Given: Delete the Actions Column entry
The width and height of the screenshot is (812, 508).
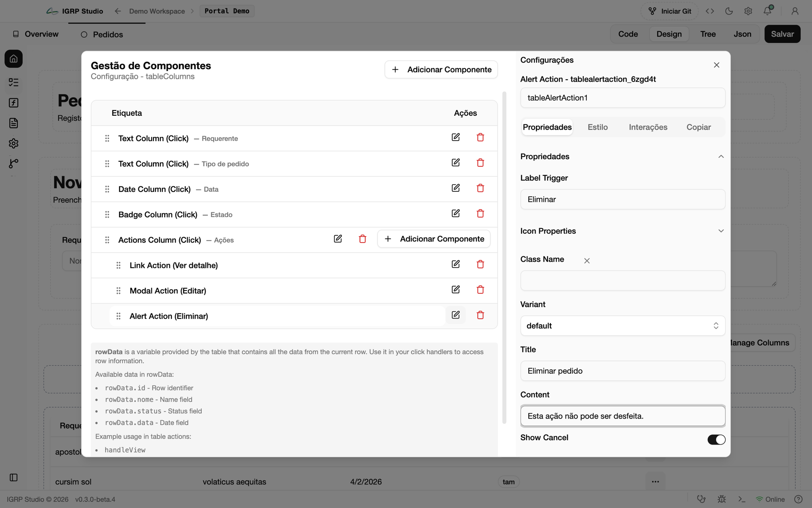Looking at the screenshot, I should coord(363,239).
